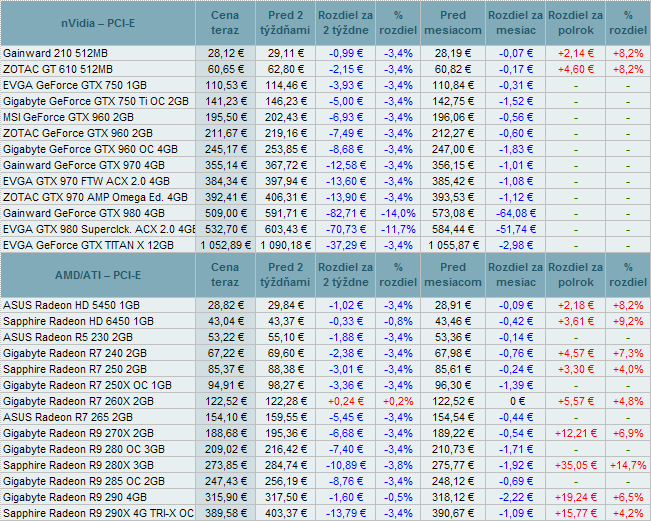Screen dimensions: 651x521
Task: Click the price 509,00 € for GTX 980
Action: pyautogui.click(x=226, y=213)
